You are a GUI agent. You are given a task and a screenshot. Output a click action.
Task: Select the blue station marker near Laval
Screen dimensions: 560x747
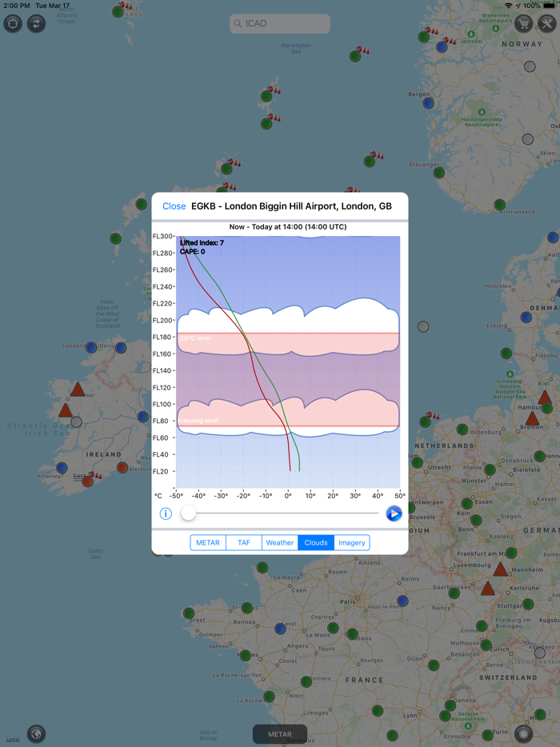click(280, 629)
